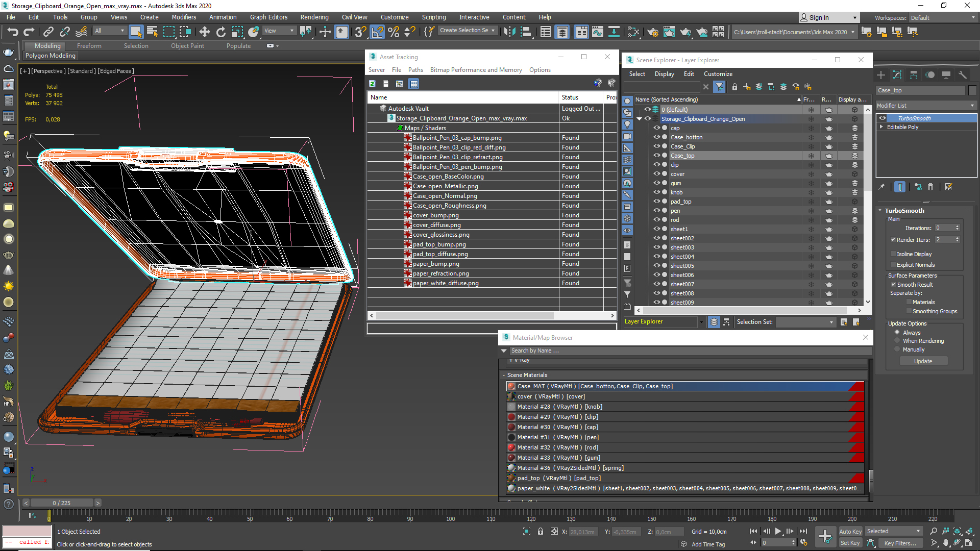980x551 pixels.
Task: Choose the Select and Move tool
Action: [204, 32]
